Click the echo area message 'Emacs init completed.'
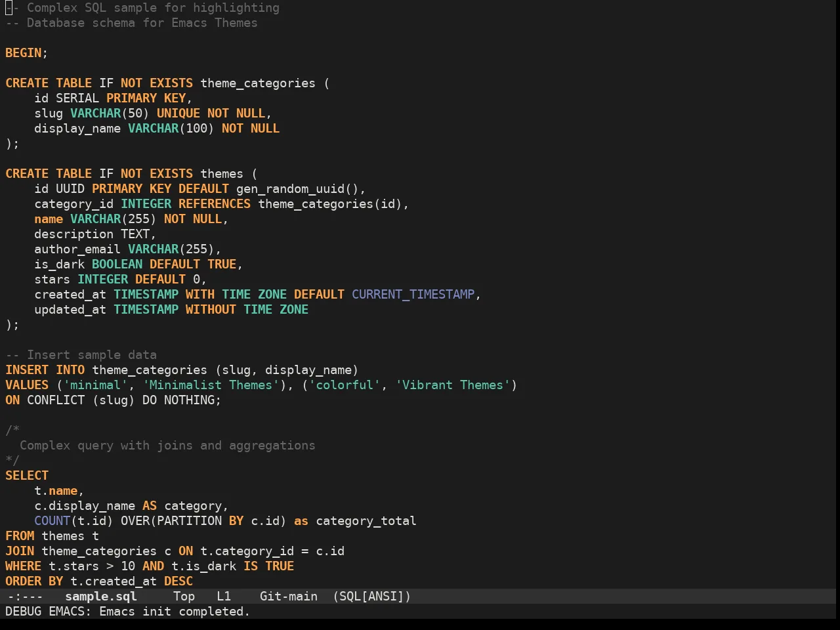Screen dimensions: 840x630 (x=175, y=612)
